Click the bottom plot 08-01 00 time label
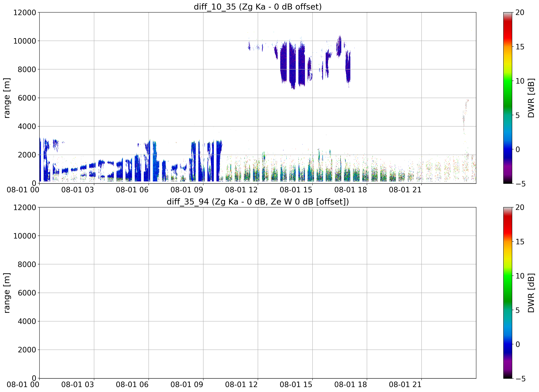The height and width of the screenshot is (392, 539). tap(23, 385)
